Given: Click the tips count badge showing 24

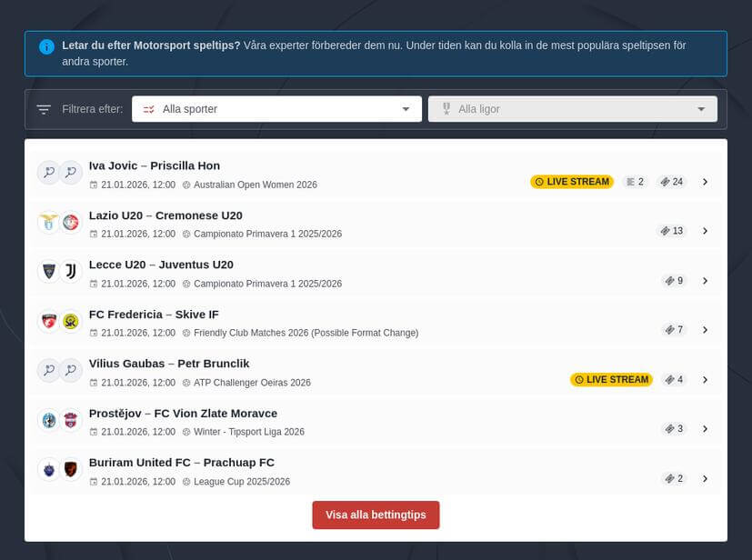Looking at the screenshot, I should [671, 182].
